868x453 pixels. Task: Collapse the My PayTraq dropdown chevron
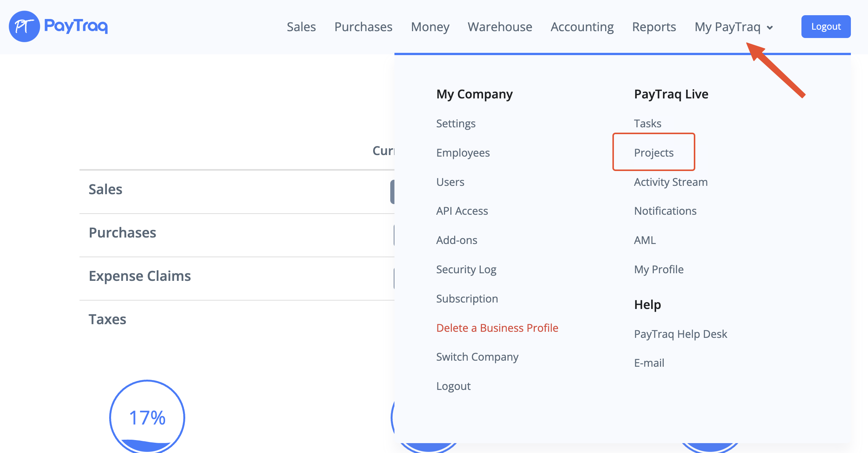click(x=770, y=28)
